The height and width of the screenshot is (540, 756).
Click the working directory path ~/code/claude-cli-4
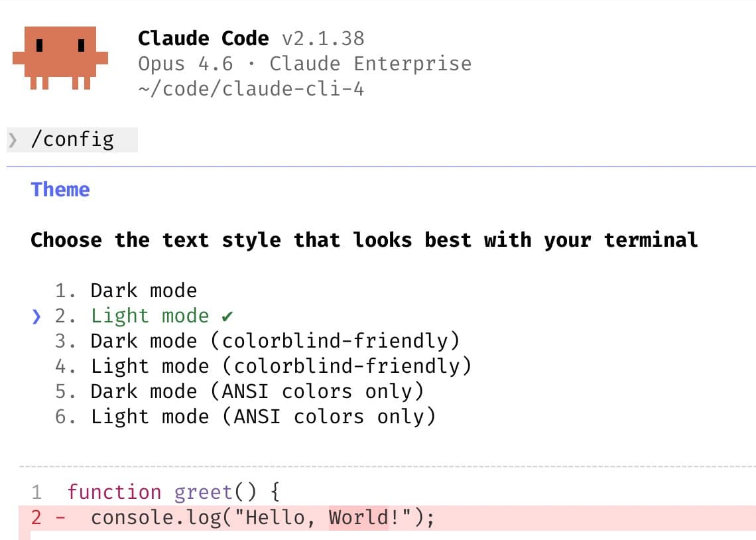[x=251, y=89]
